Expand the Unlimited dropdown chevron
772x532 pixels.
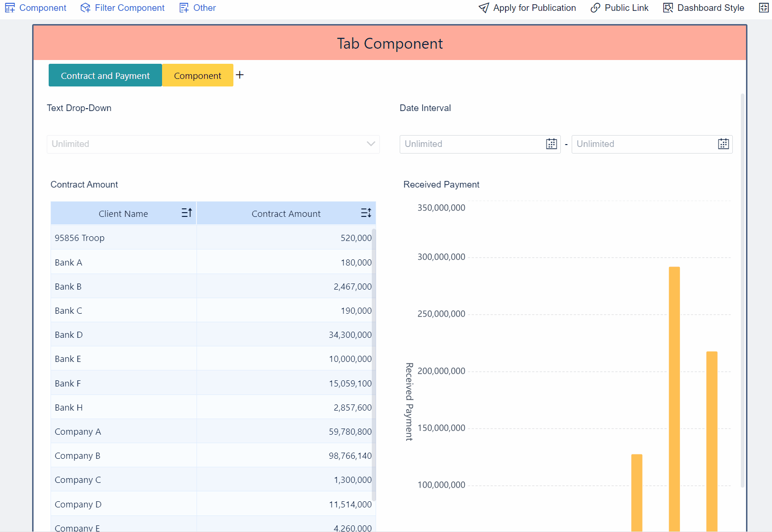(x=370, y=144)
